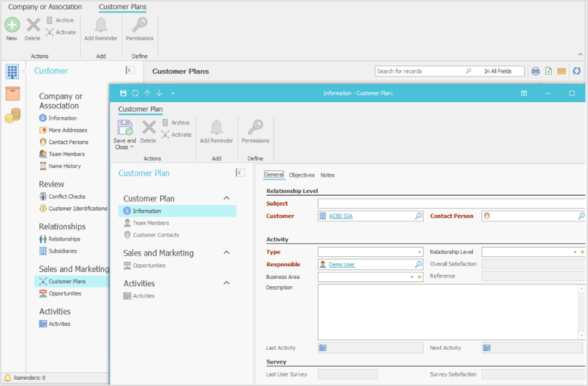Open the Demo User link
Viewport: 588px width, 386px height.
pyautogui.click(x=341, y=264)
